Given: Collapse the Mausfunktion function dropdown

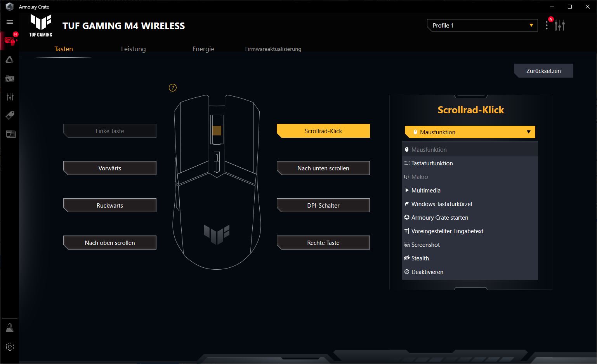Looking at the screenshot, I should click(470, 132).
